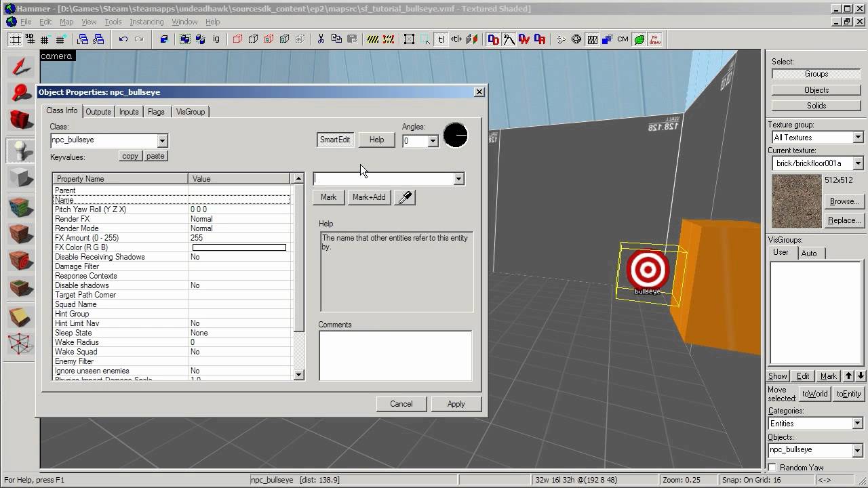Viewport: 868px width, 488px height.
Task: Open the Tools menu
Action: [x=113, y=22]
